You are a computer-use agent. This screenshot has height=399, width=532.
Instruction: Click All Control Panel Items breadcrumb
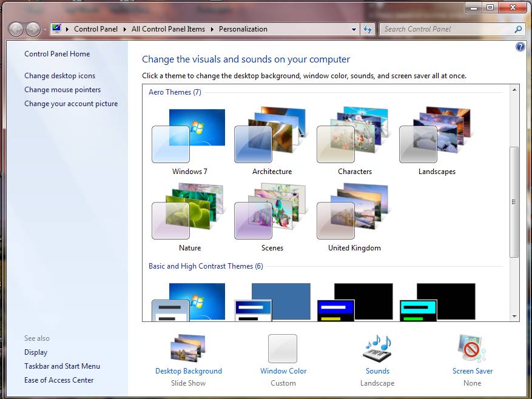(x=168, y=29)
